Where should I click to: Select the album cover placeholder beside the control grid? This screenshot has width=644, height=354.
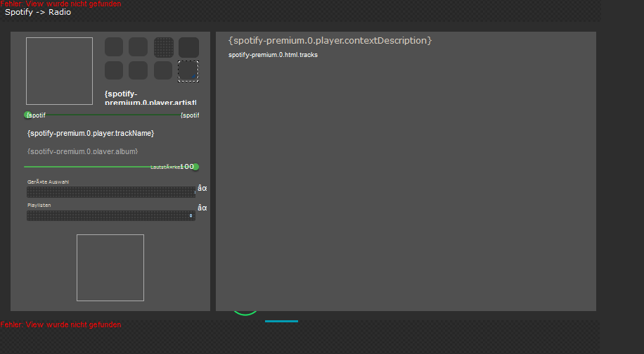[x=59, y=71]
